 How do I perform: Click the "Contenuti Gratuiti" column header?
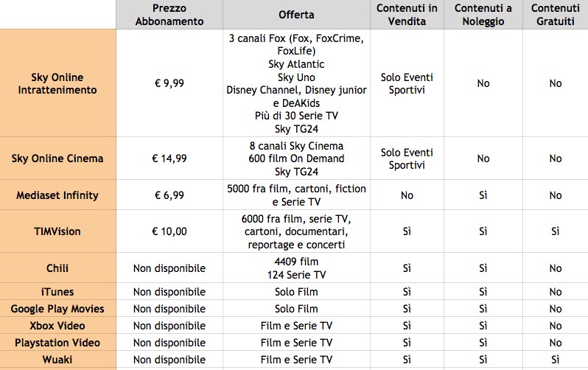(x=555, y=15)
